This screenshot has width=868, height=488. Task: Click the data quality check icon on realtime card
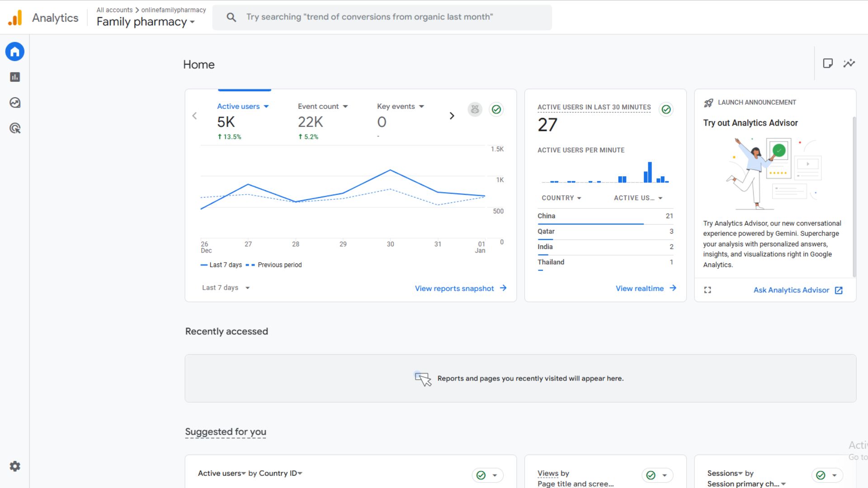click(x=666, y=109)
